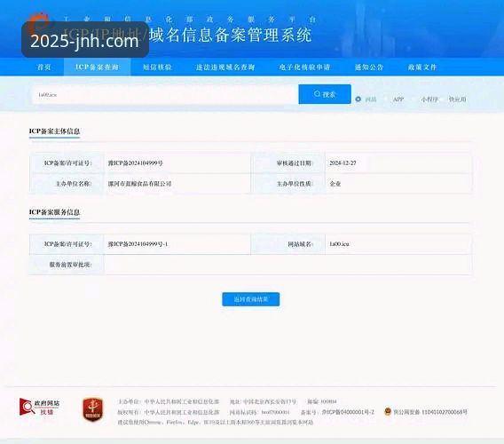Click the 网站域名 label
The height and width of the screenshot is (444, 504).
click(x=300, y=244)
